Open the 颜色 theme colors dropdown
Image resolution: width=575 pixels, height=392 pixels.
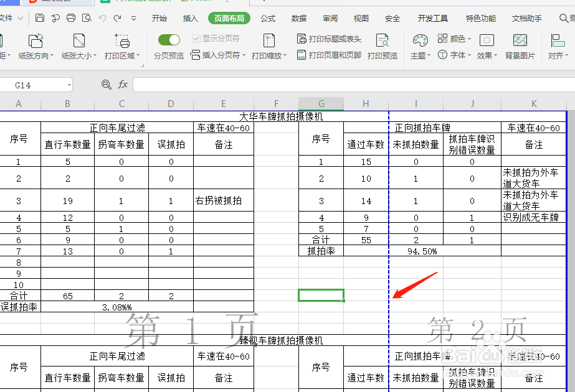(454, 39)
